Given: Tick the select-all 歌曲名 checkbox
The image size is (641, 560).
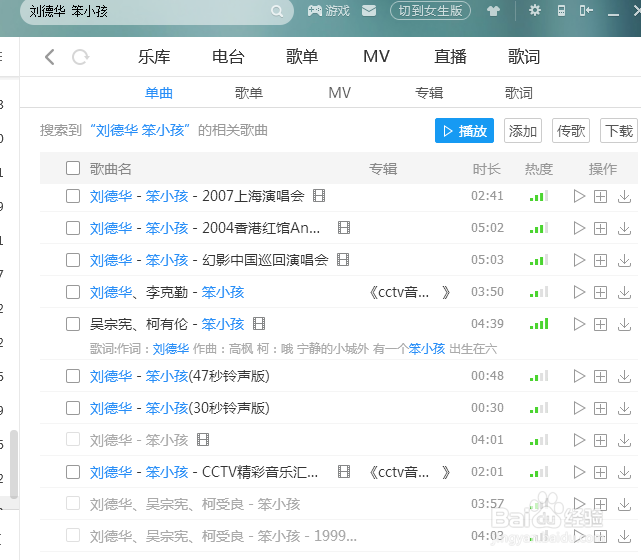Looking at the screenshot, I should (73, 168).
